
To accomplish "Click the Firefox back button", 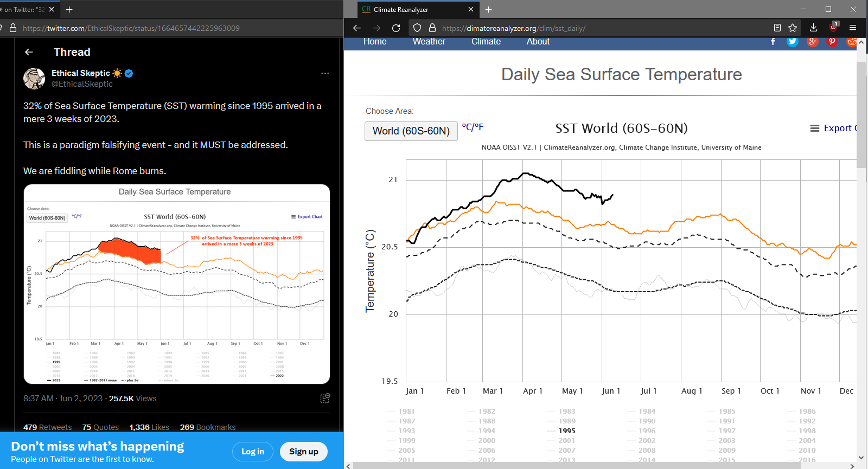I will 356,28.
